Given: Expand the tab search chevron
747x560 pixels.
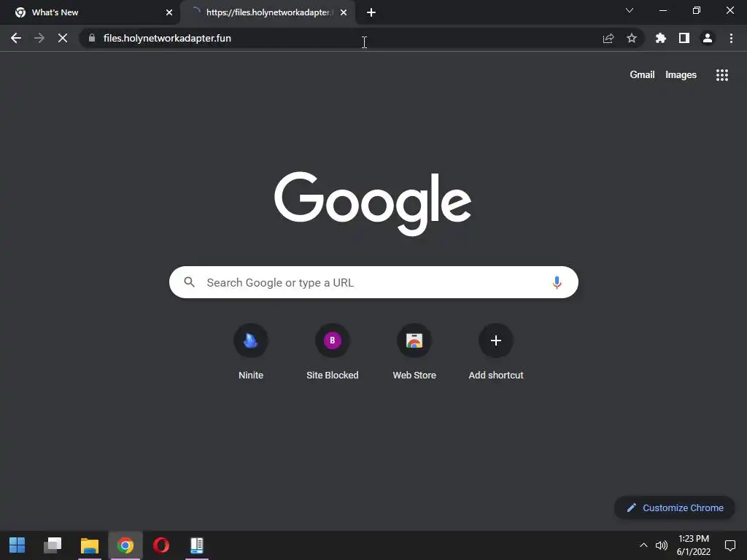Looking at the screenshot, I should click(x=630, y=10).
